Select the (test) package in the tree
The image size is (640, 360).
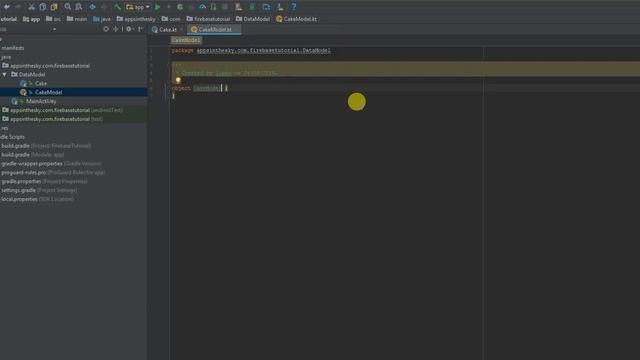(x=52, y=119)
